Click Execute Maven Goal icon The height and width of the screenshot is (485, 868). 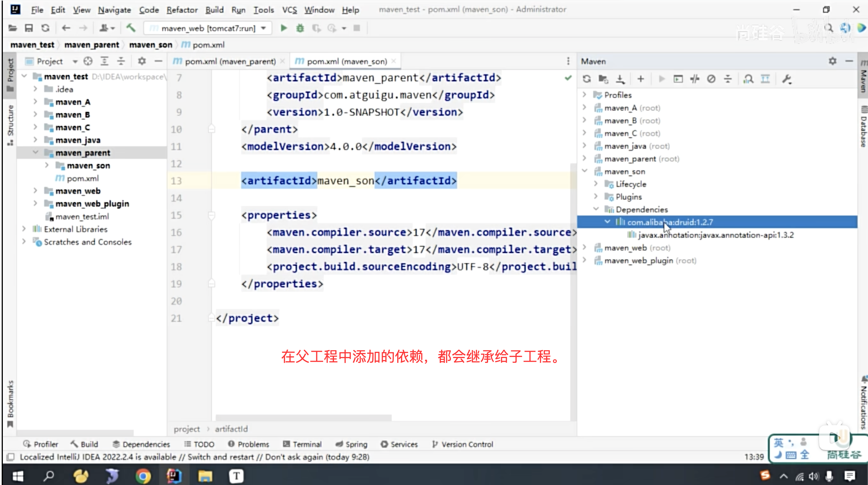click(x=678, y=79)
